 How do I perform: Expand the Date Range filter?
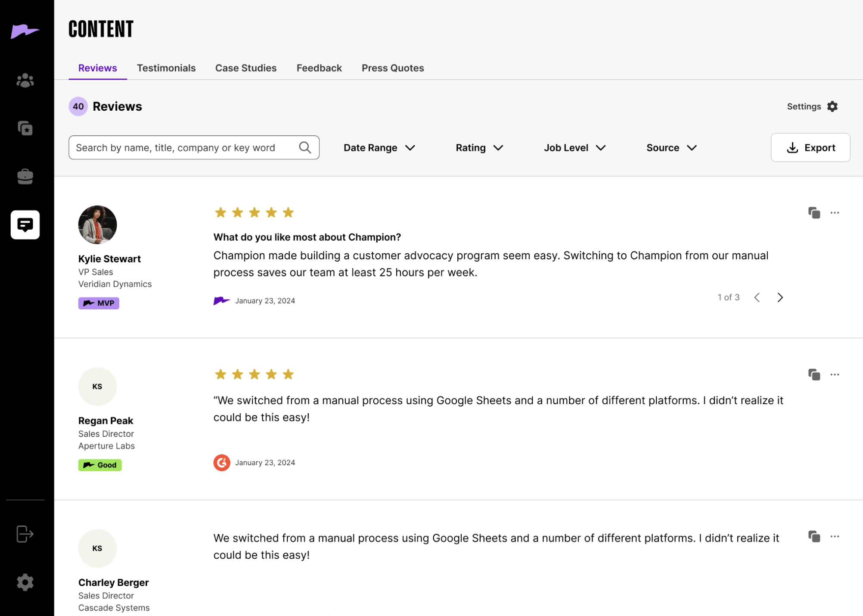(x=379, y=148)
